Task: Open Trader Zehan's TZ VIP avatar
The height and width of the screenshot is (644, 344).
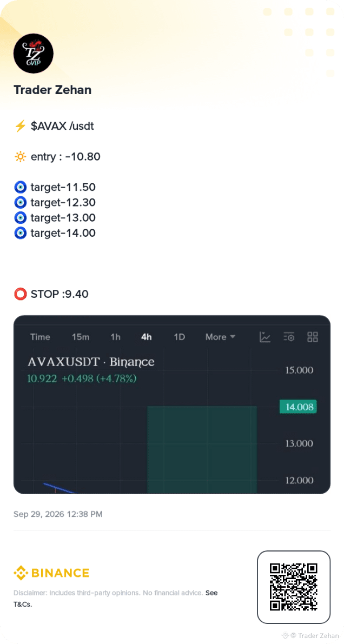Action: 34,54
